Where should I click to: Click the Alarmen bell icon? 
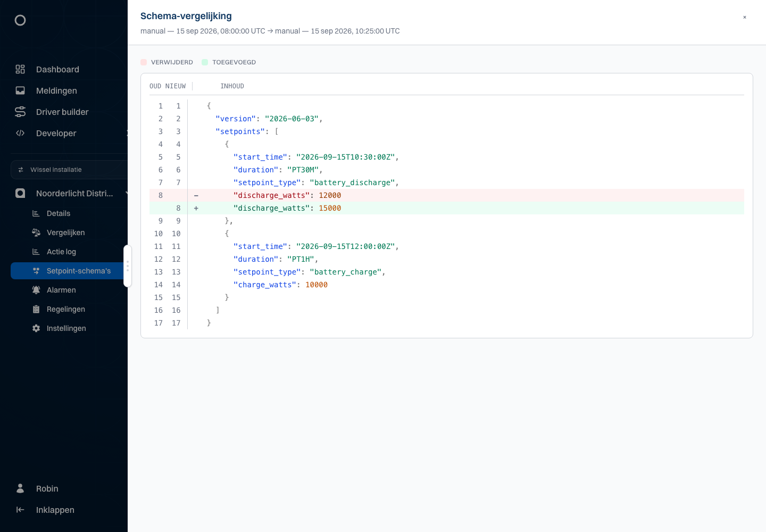[36, 290]
